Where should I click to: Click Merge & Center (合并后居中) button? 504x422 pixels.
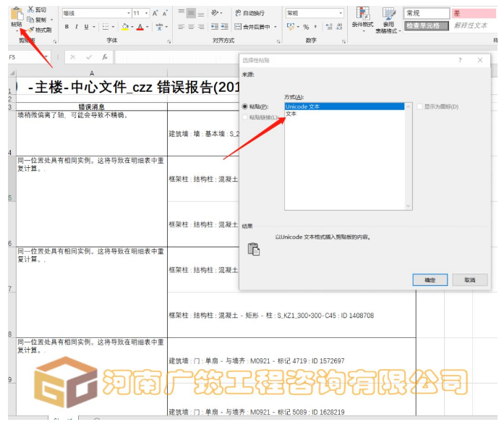(x=253, y=27)
